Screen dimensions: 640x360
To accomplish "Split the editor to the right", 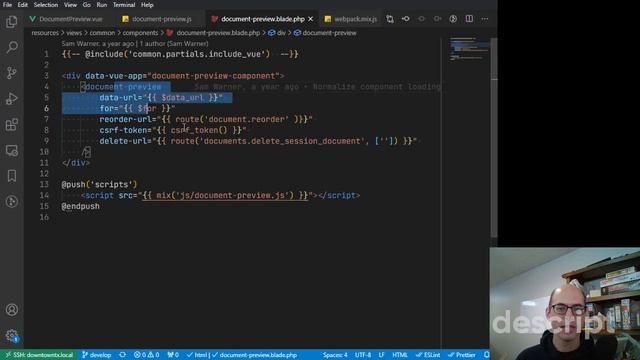I will (x=469, y=19).
